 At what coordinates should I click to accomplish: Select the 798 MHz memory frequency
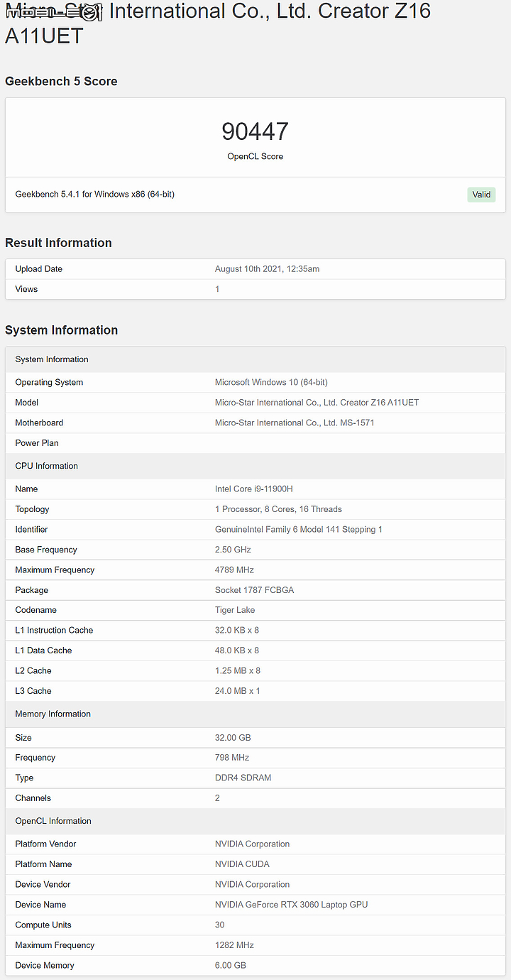[x=232, y=758]
